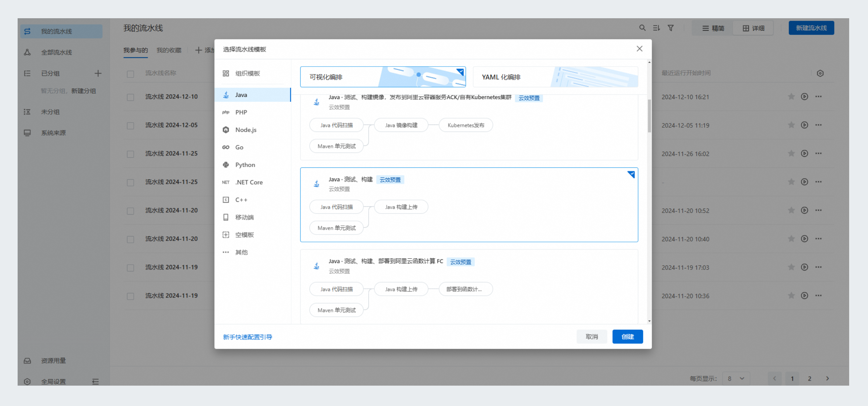Open the sort options icon
The image size is (868, 406).
point(656,28)
